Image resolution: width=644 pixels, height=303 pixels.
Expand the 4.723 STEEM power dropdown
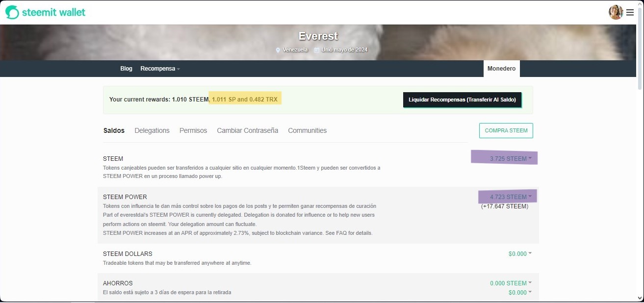point(511,197)
